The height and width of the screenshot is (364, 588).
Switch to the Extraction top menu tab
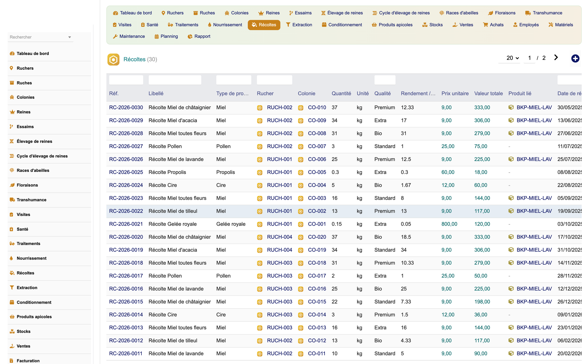coord(299,25)
